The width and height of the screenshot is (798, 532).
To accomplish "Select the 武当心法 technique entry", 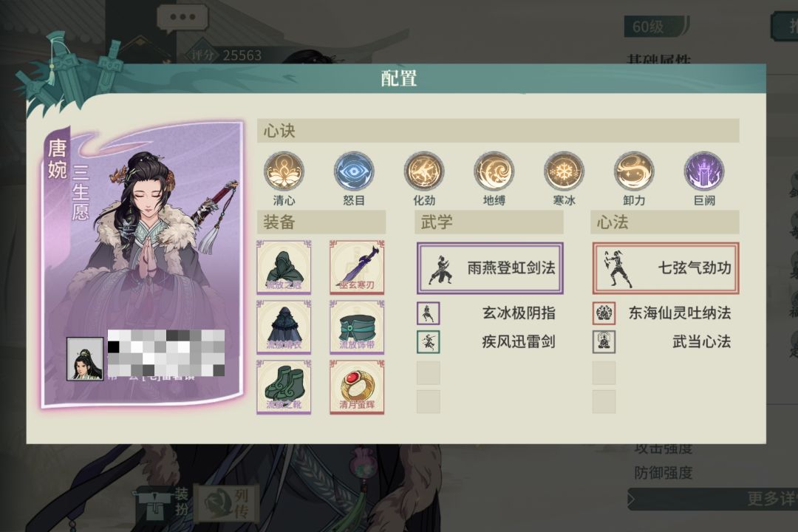I will click(663, 341).
